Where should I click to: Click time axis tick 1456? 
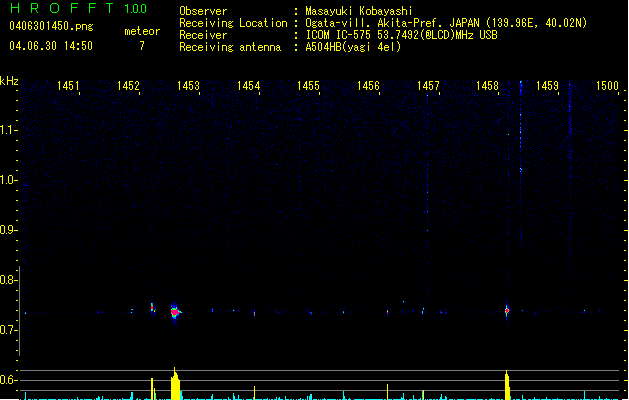click(368, 86)
